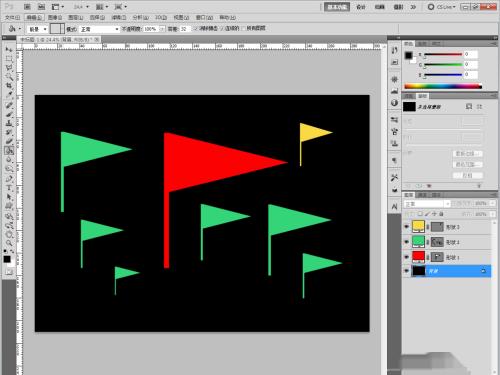The width and height of the screenshot is (500, 375).
Task: Open the mode dropdown in options bar
Action: point(99,29)
